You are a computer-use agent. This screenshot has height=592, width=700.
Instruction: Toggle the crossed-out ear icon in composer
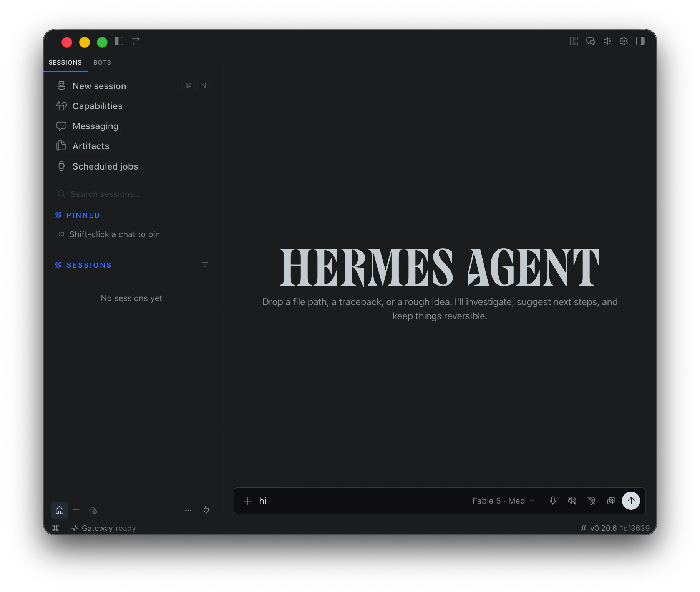click(x=592, y=501)
